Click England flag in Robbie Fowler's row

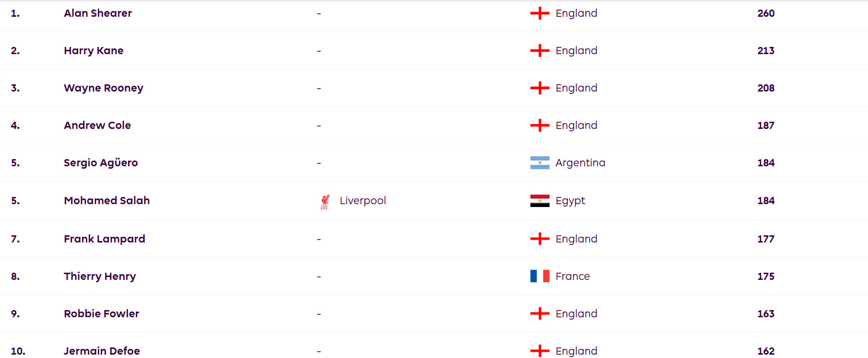pos(540,313)
